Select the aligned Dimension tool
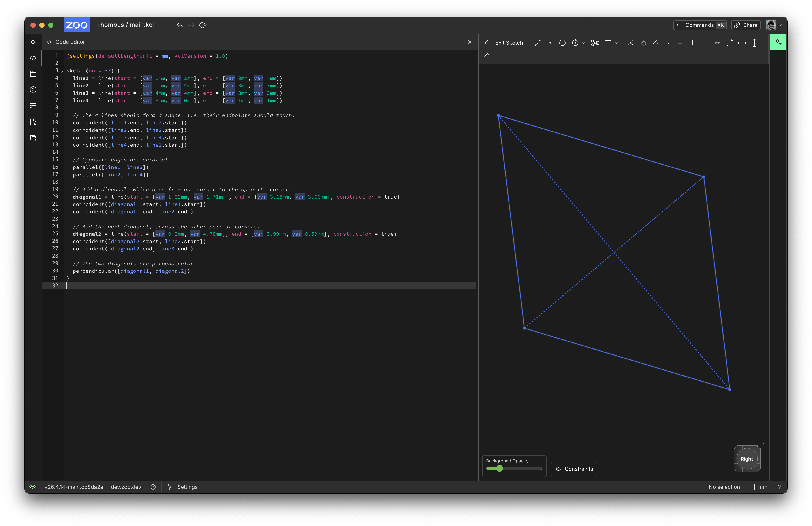The image size is (812, 526). [729, 43]
